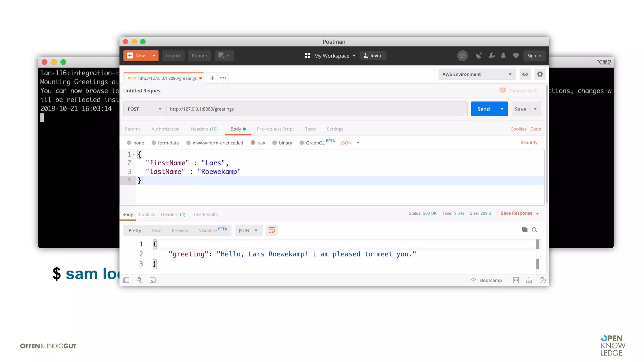Open the Test Results response tab
This screenshot has width=644, height=362.
point(205,214)
